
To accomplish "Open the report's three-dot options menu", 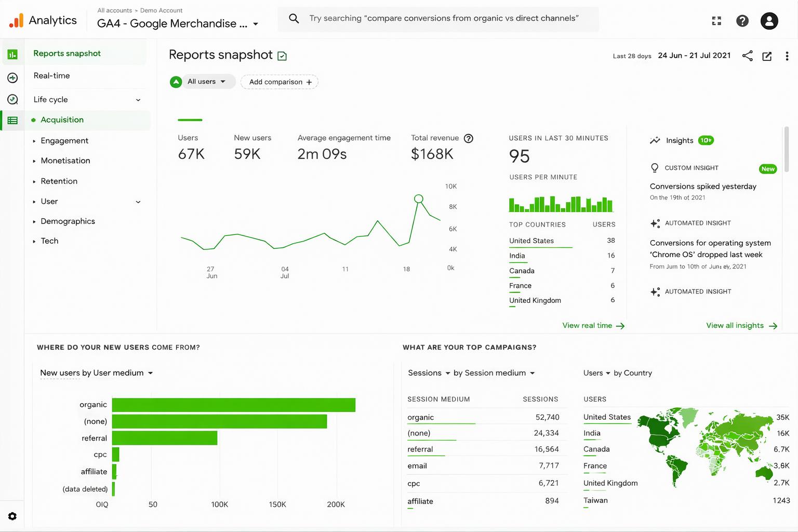I will tap(787, 56).
